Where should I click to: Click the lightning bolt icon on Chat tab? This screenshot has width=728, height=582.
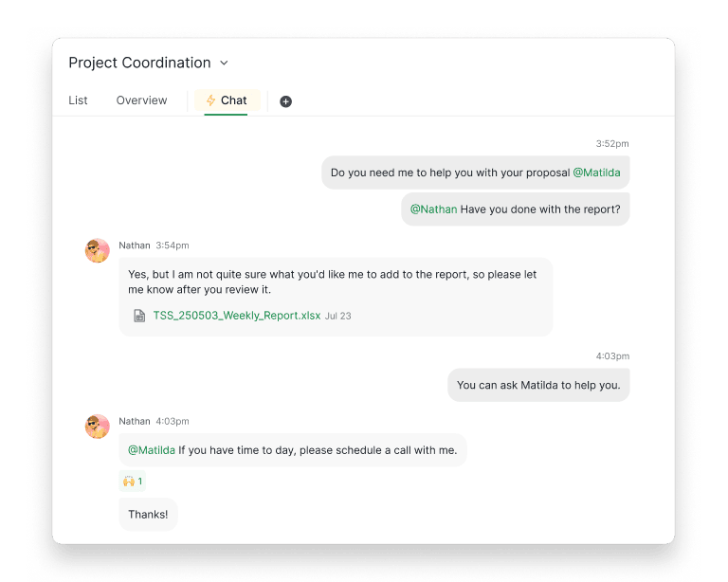[210, 100]
